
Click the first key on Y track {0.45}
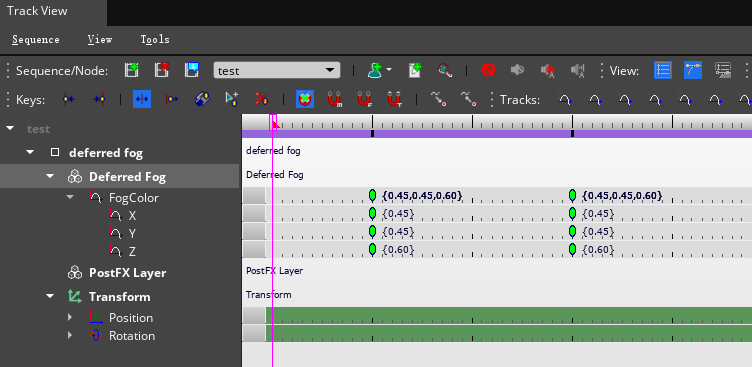(x=372, y=231)
